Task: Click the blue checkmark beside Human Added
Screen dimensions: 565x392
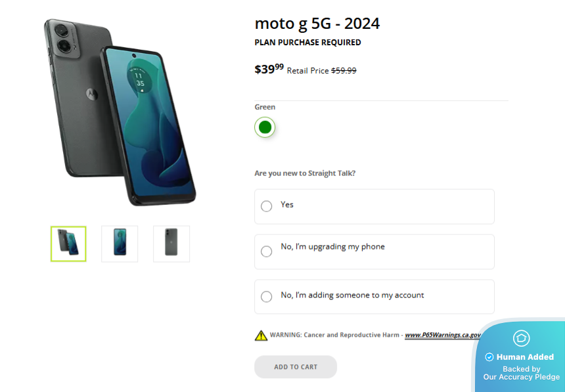Action: pos(489,357)
